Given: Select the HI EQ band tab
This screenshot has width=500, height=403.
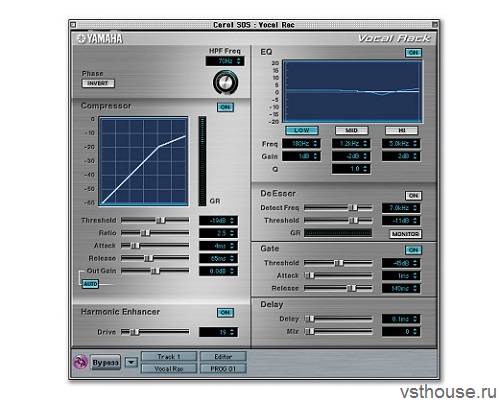Looking at the screenshot, I should coord(402,130).
